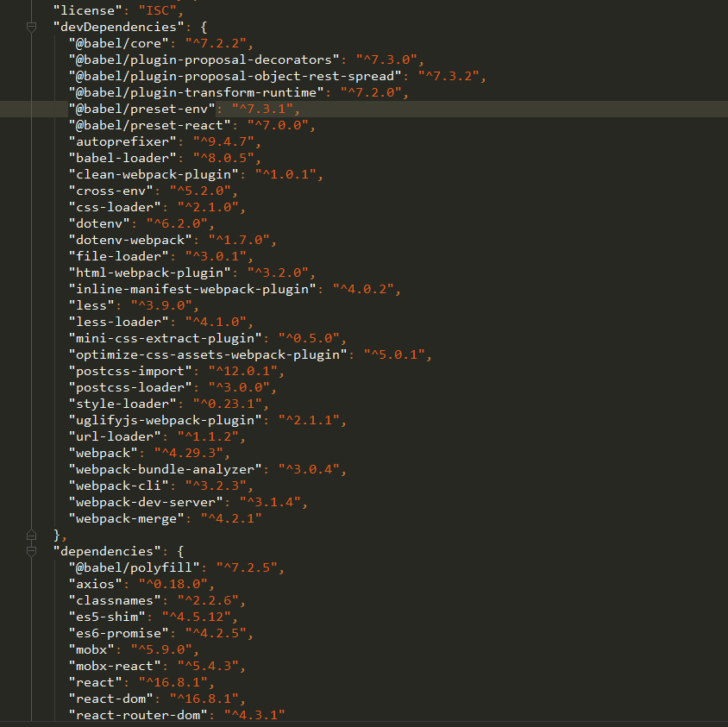
Task: Click the "html-webpack-plugin" entry
Action: pyautogui.click(x=191, y=273)
